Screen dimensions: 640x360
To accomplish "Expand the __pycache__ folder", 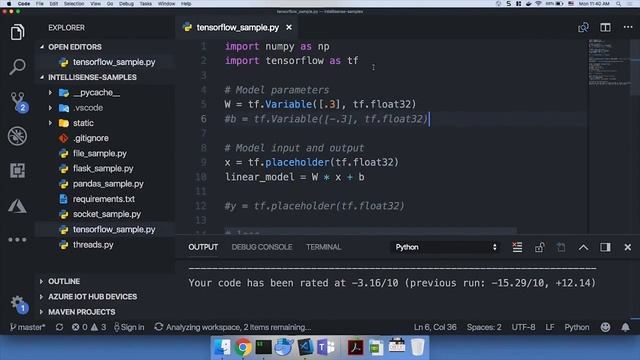I will (96, 93).
